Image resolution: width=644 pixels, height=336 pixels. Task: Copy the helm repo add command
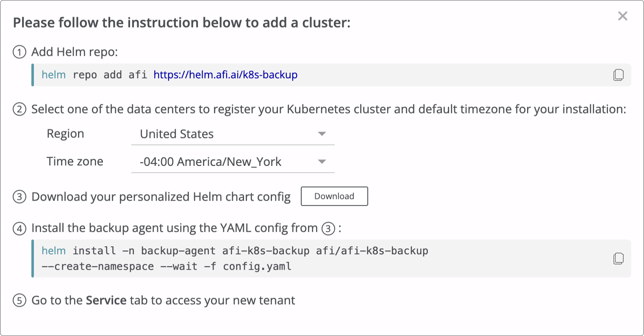pyautogui.click(x=618, y=75)
